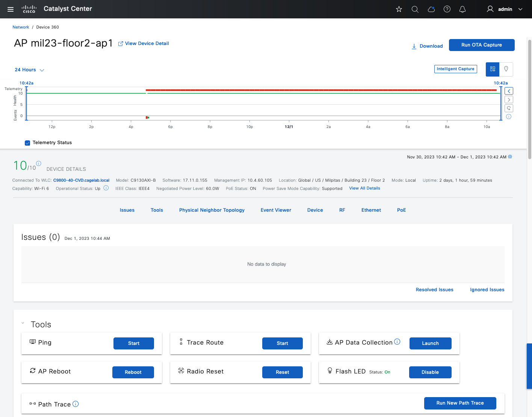Collapse the Tools section
The height and width of the screenshot is (417, 532).
point(23,323)
